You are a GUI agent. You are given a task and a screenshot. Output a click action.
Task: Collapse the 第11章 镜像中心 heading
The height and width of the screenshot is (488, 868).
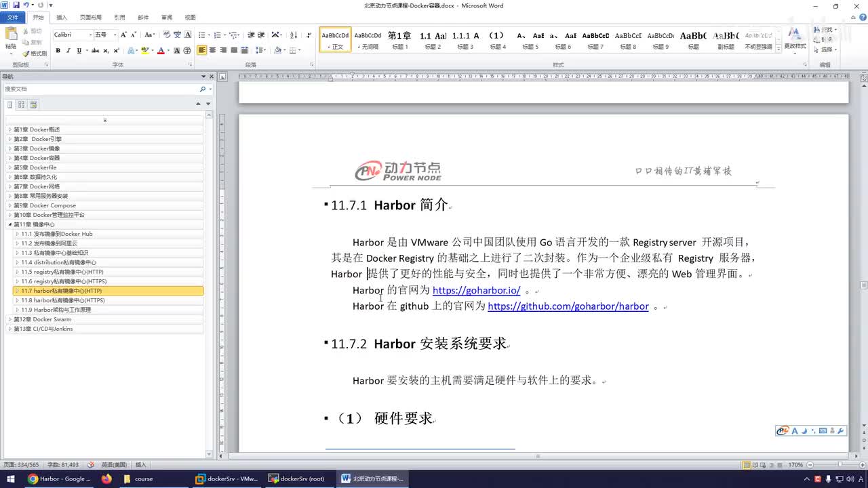[x=9, y=224]
